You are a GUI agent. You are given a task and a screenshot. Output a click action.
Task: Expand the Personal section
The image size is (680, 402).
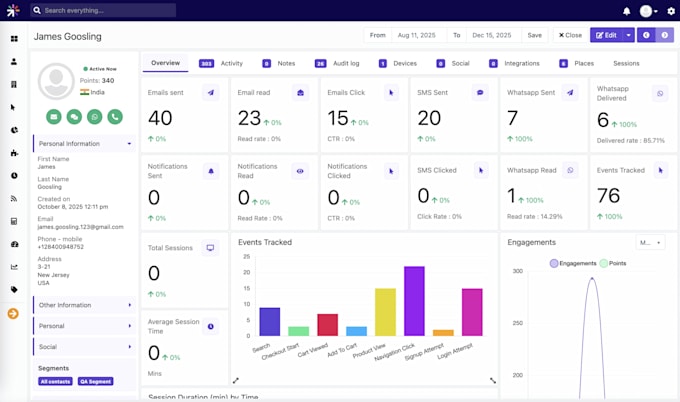click(85, 326)
